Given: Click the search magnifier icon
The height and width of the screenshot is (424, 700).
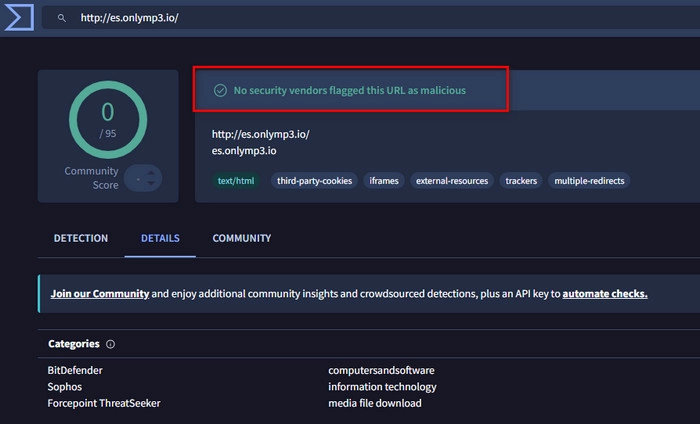Looking at the screenshot, I should pyautogui.click(x=62, y=18).
